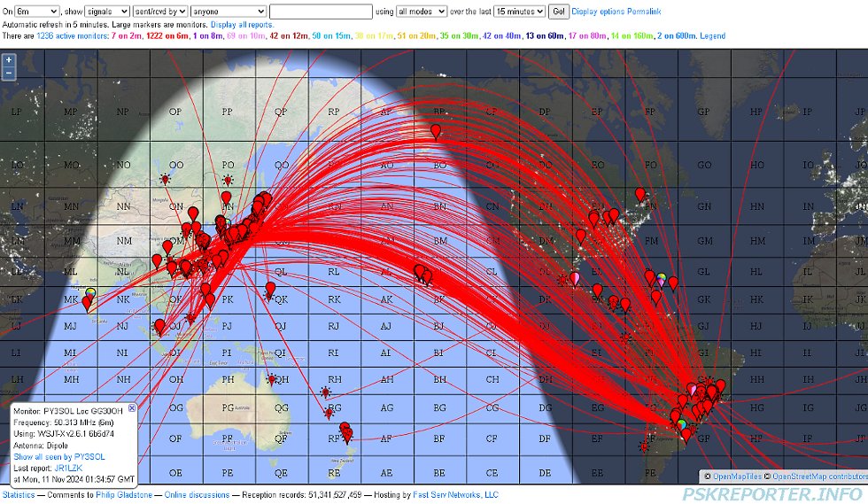
Task: Click the Philip Gladstone comments link
Action: [124, 494]
